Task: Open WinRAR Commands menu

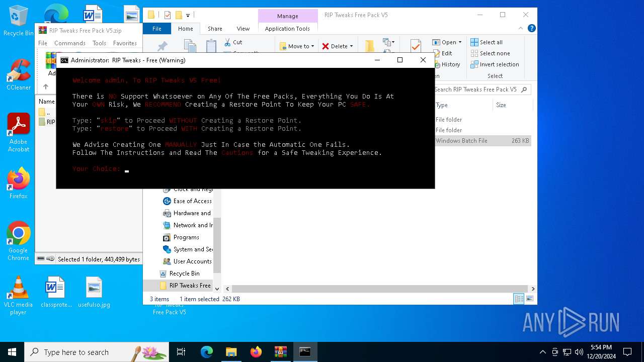Action: coord(70,43)
